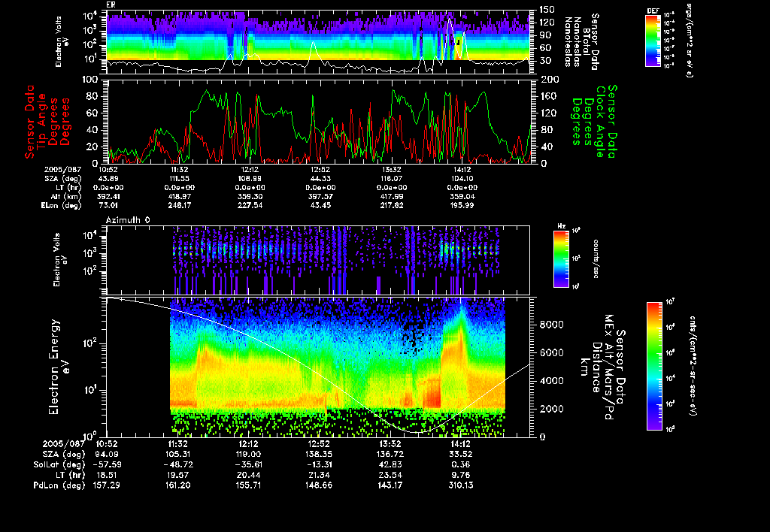Click altitude value 392.41
Viewport: 770px width, 532px height.
[x=108, y=197]
